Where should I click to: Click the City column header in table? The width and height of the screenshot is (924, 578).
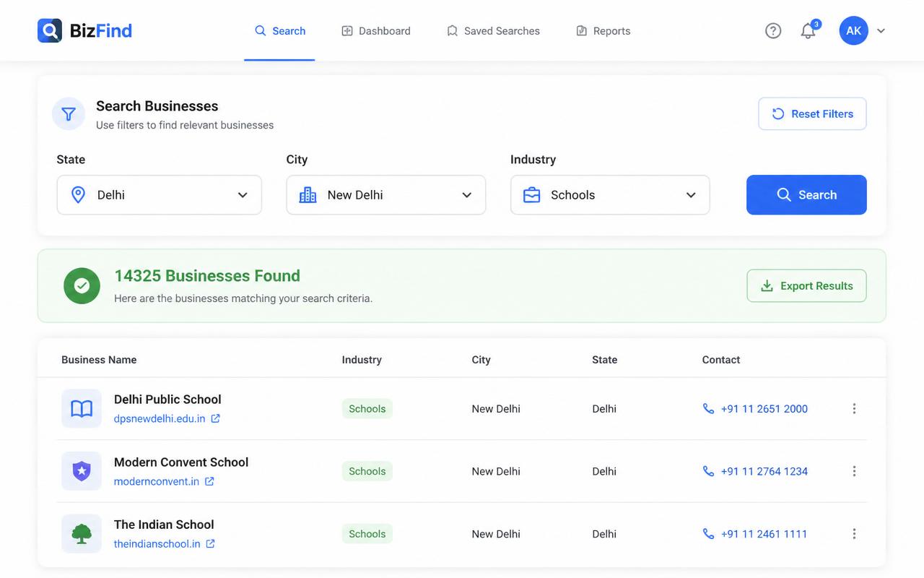tap(481, 360)
